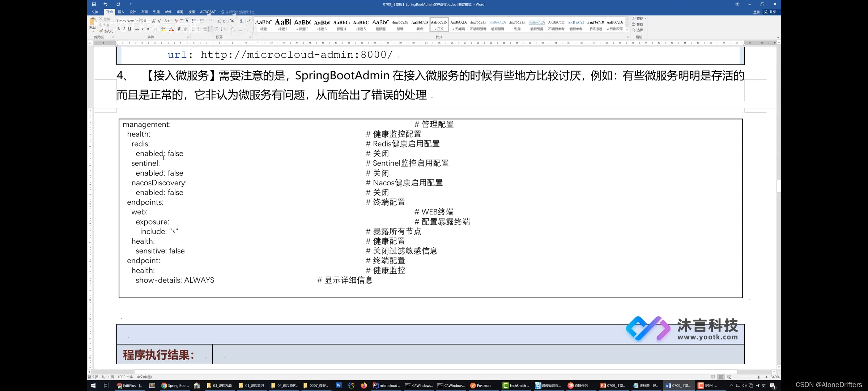
Task: Click the 共享 (Share) button
Action: tap(770, 12)
